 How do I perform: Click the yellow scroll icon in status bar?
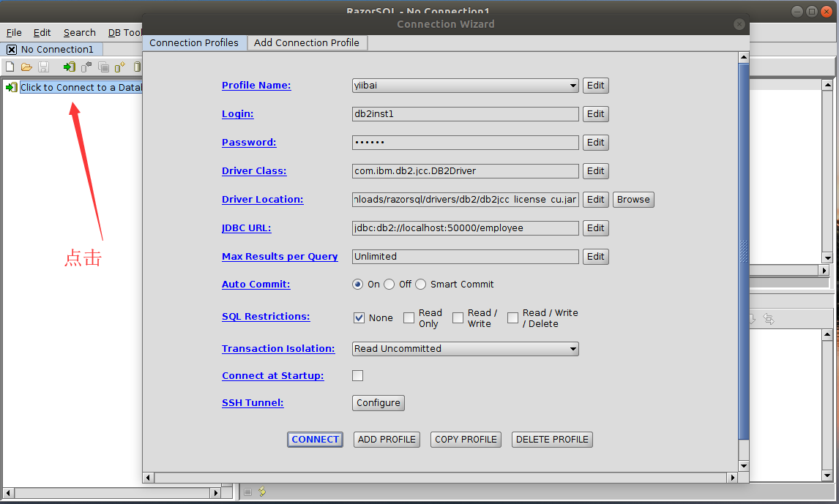coord(262,492)
